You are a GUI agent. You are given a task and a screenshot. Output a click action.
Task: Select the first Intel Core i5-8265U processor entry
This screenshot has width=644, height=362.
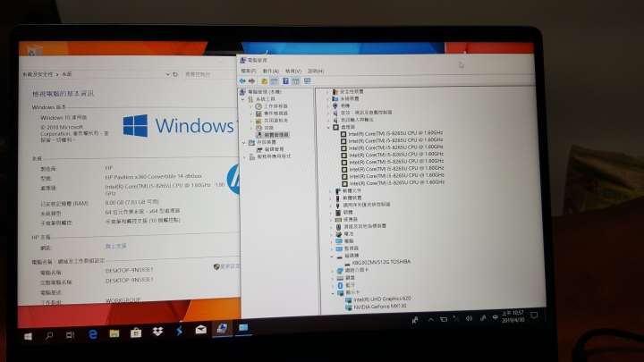pos(395,133)
